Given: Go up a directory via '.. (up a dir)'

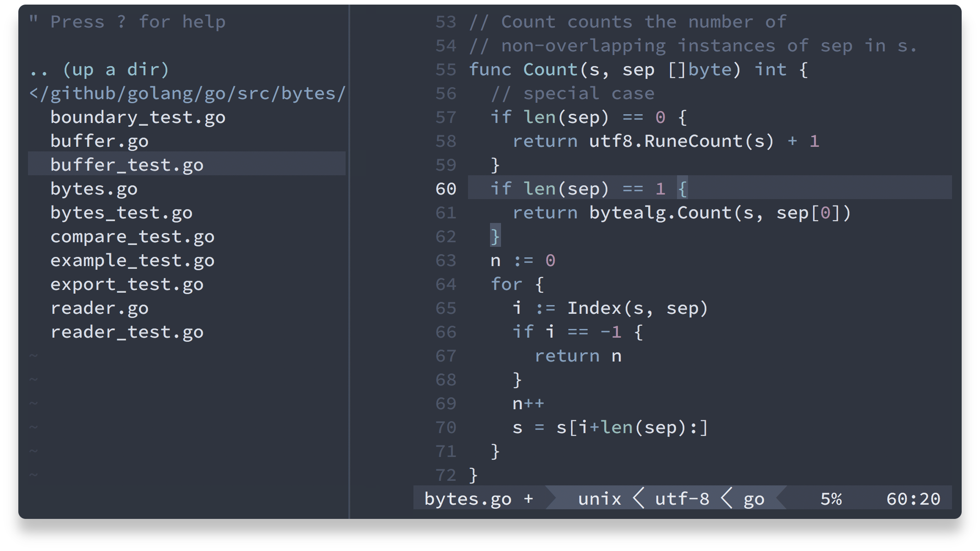Looking at the screenshot, I should (99, 70).
